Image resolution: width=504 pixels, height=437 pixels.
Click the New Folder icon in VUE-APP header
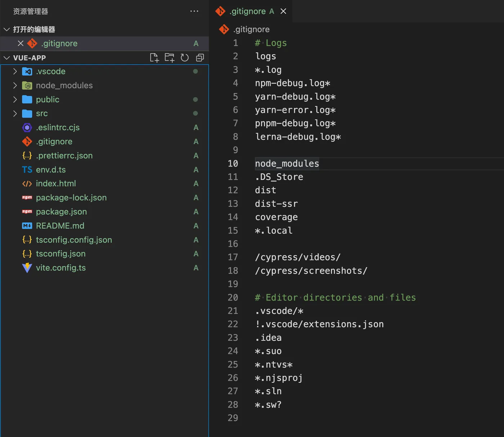(x=170, y=58)
